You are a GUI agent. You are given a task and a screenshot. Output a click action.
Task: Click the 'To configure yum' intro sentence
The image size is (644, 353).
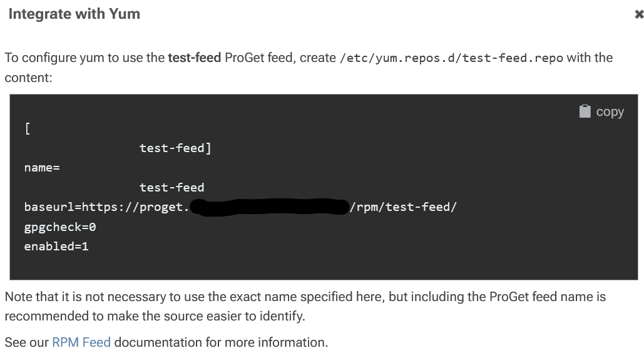pos(84,58)
